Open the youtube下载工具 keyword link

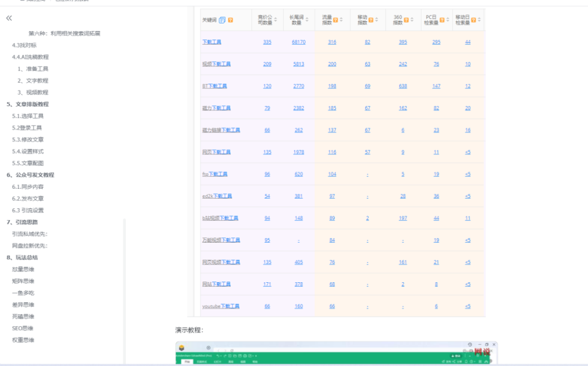pos(220,306)
